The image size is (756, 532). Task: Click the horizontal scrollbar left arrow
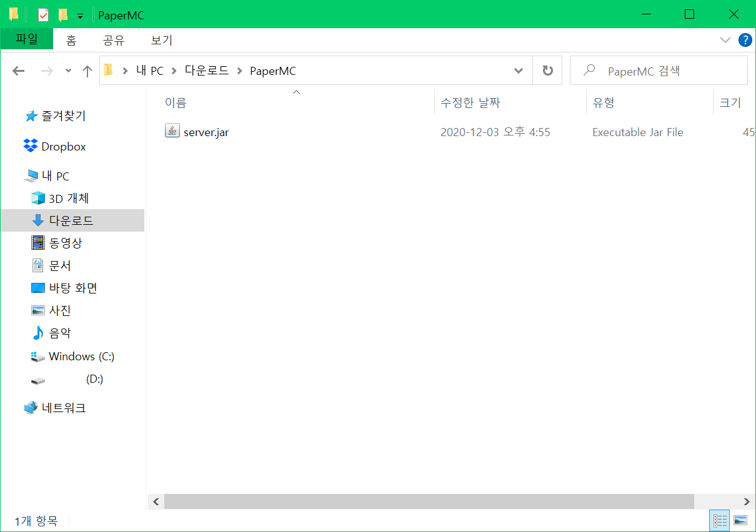click(156, 501)
